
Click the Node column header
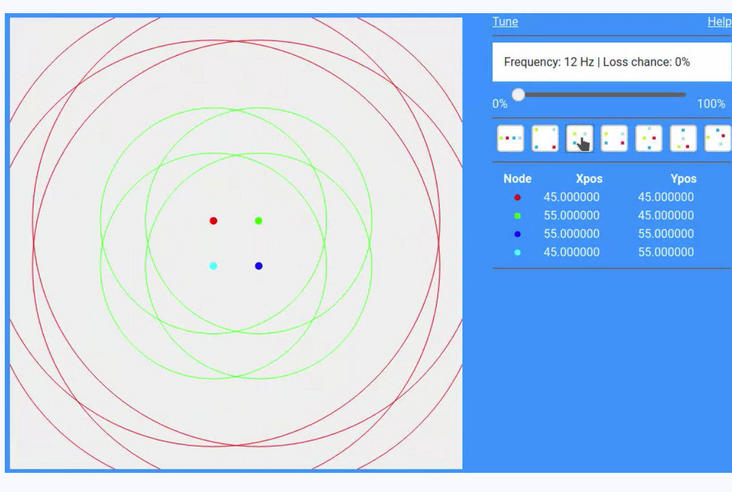(x=517, y=179)
